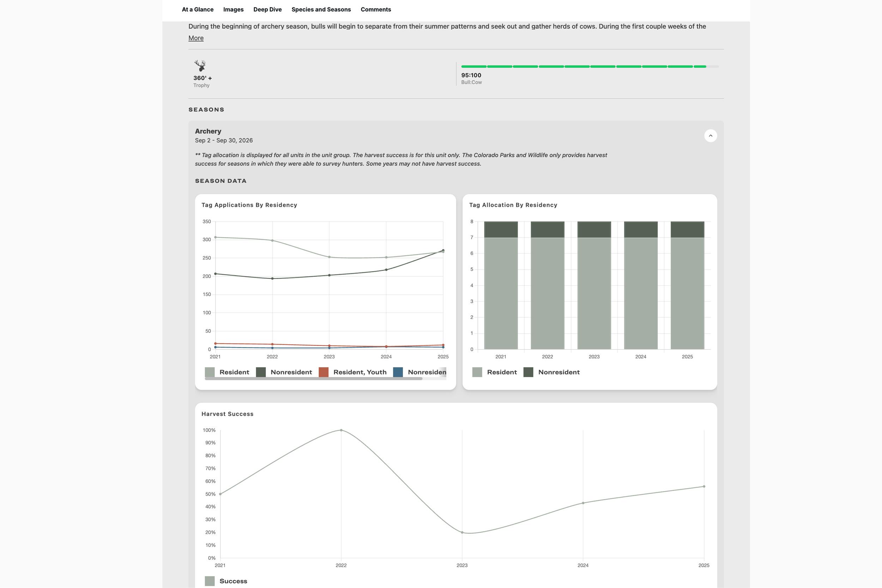Click the 'Tag Applications By Residency' title
This screenshot has height=588, width=882.
(249, 205)
